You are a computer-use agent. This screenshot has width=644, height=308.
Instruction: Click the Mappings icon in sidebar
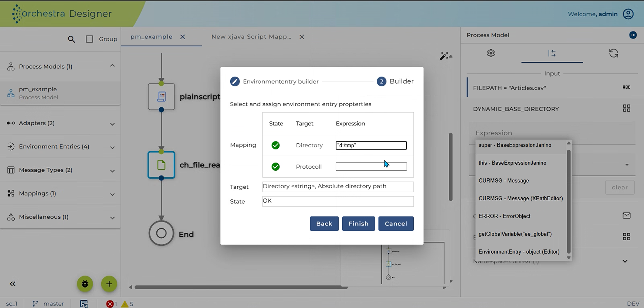(11, 193)
